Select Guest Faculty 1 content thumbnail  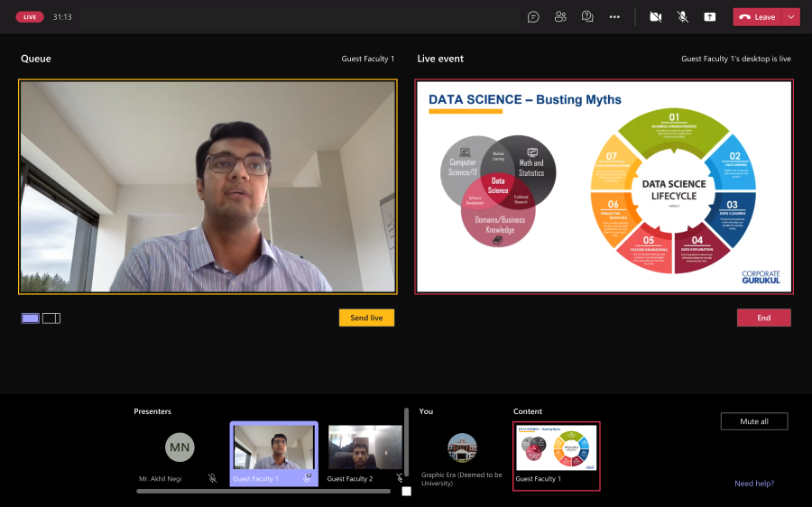(556, 447)
